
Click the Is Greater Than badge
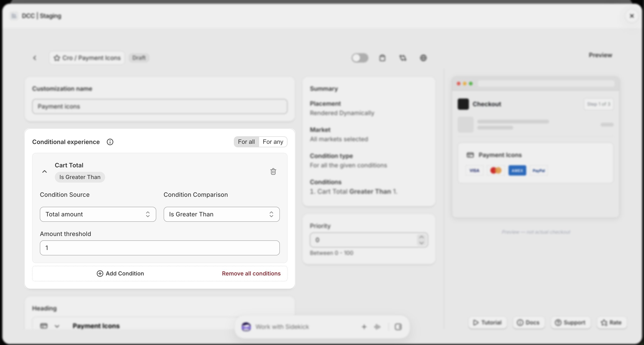(80, 177)
